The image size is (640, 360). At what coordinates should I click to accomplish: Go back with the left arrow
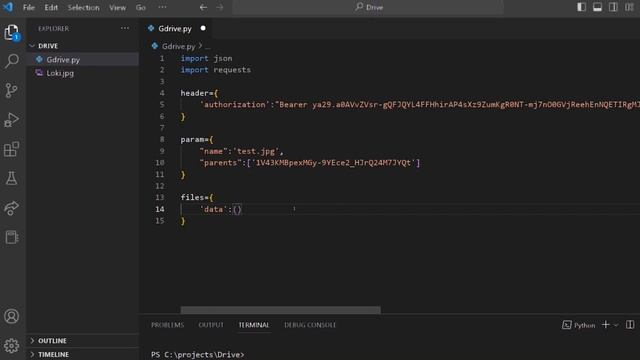[203, 7]
